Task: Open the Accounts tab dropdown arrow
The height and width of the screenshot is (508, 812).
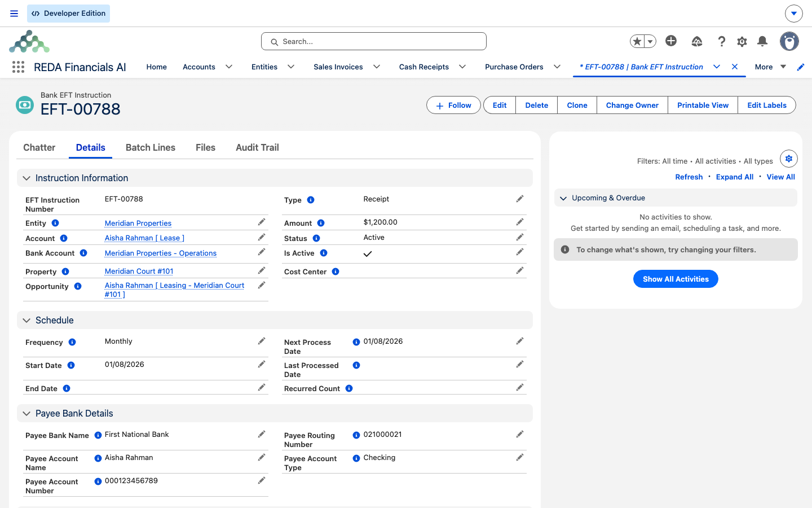Action: point(229,67)
